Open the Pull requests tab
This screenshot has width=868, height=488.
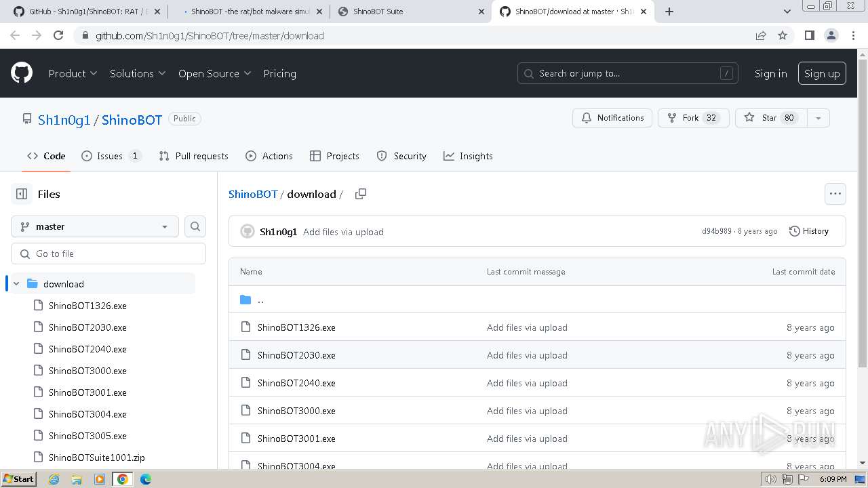pyautogui.click(x=193, y=156)
